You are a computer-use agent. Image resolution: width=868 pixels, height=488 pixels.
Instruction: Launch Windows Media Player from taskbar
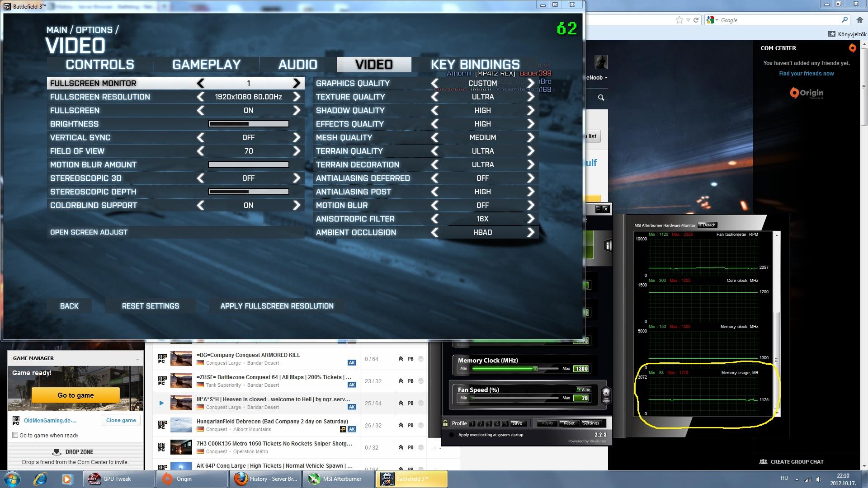tap(67, 479)
